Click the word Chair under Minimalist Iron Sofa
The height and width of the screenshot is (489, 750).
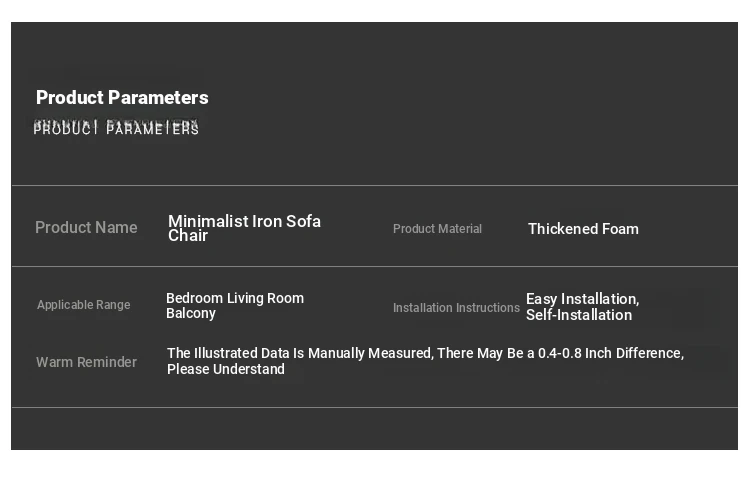click(188, 236)
